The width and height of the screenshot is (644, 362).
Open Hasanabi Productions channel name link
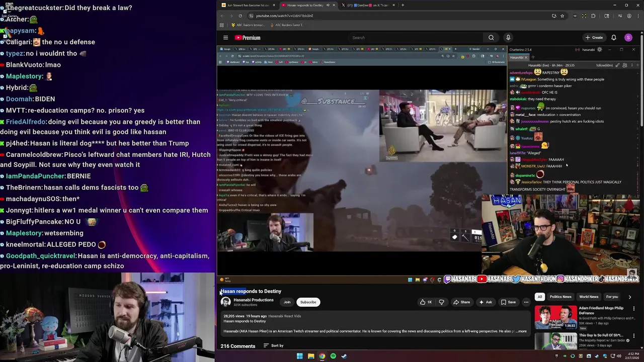[x=254, y=300]
